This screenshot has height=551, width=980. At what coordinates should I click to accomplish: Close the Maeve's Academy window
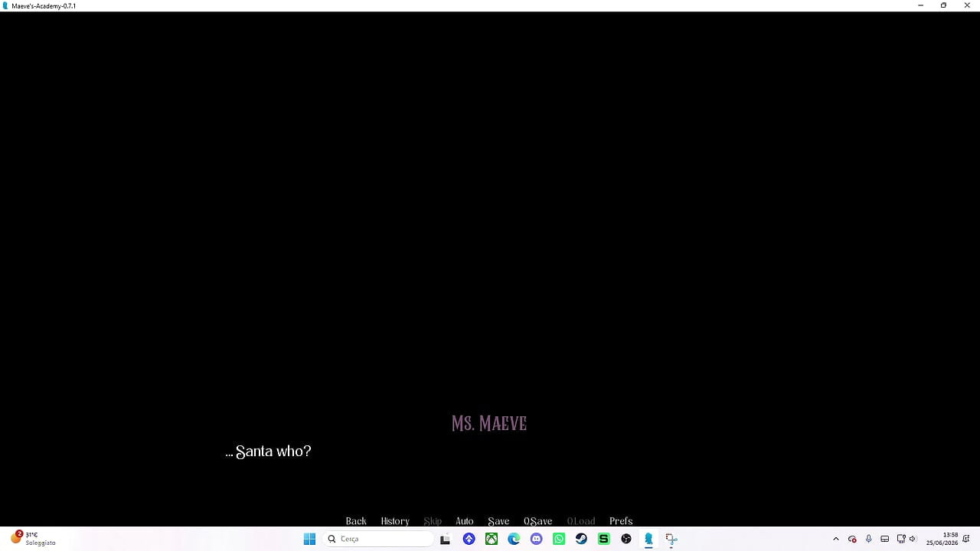click(x=967, y=5)
